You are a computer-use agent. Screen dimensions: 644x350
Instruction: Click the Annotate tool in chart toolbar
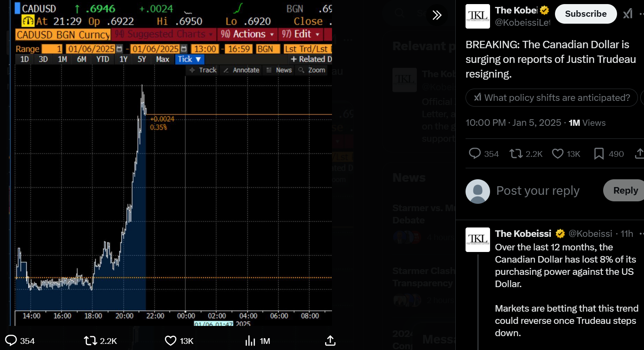point(242,70)
